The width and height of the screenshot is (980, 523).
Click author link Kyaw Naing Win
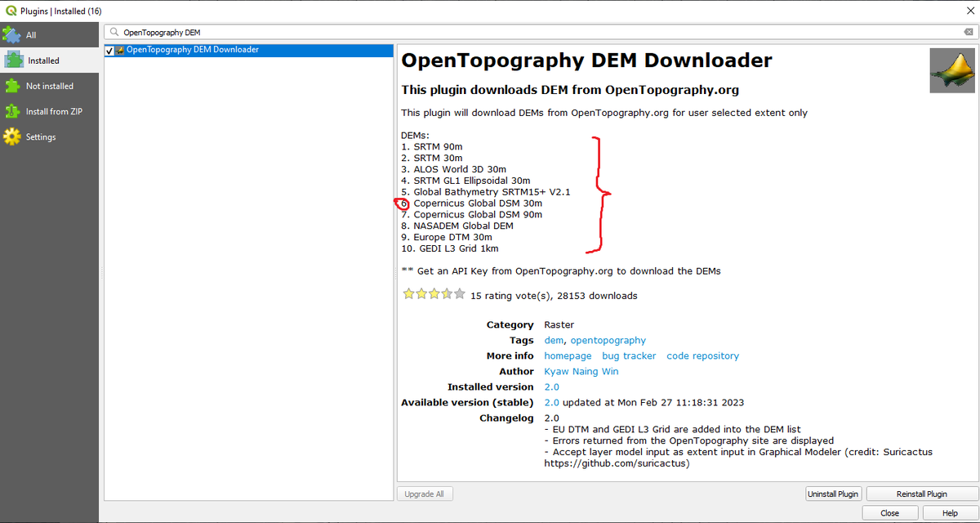(581, 371)
